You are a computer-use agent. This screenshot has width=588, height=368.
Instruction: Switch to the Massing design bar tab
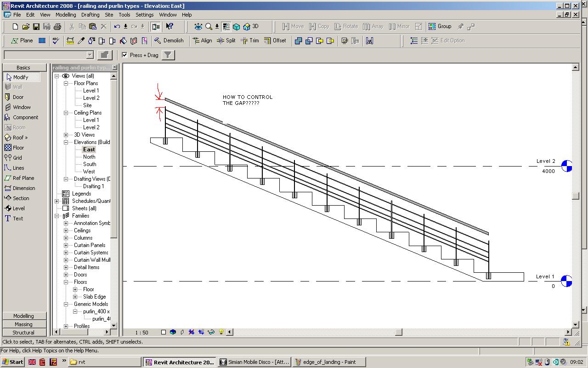pyautogui.click(x=23, y=324)
